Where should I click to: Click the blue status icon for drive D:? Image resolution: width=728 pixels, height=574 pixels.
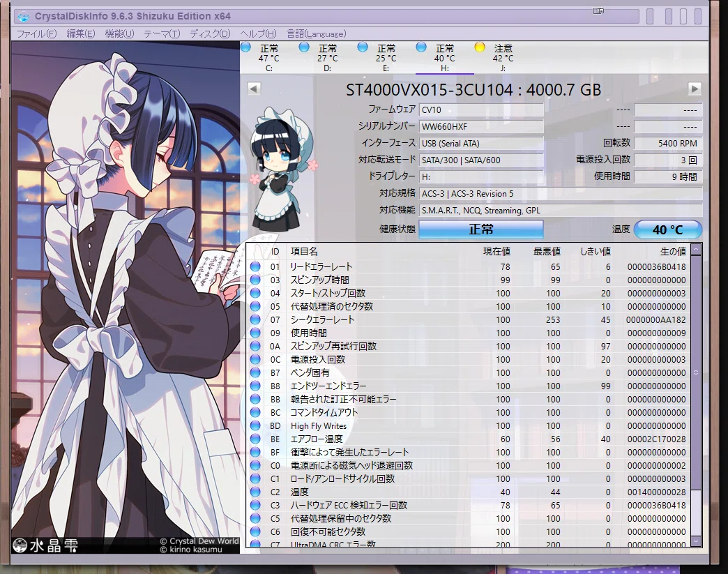click(304, 47)
